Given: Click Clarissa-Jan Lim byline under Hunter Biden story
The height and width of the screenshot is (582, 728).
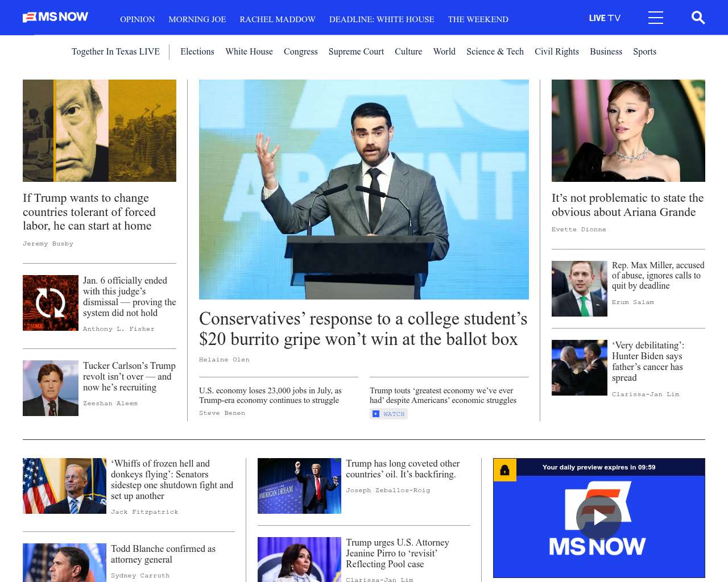Looking at the screenshot, I should pyautogui.click(x=646, y=394).
